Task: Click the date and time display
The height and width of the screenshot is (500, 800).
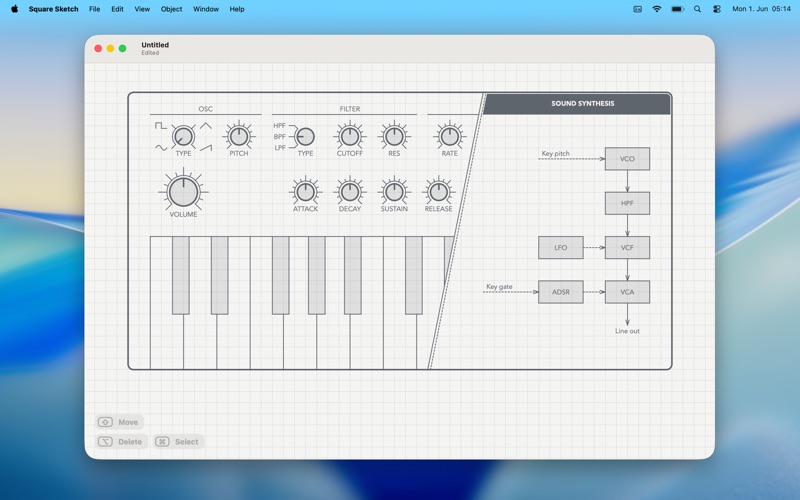Action: (x=761, y=9)
